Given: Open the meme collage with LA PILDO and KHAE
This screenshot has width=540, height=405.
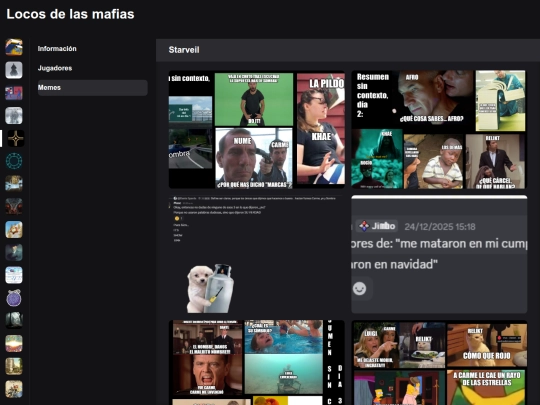Looking at the screenshot, I should click(x=257, y=129).
